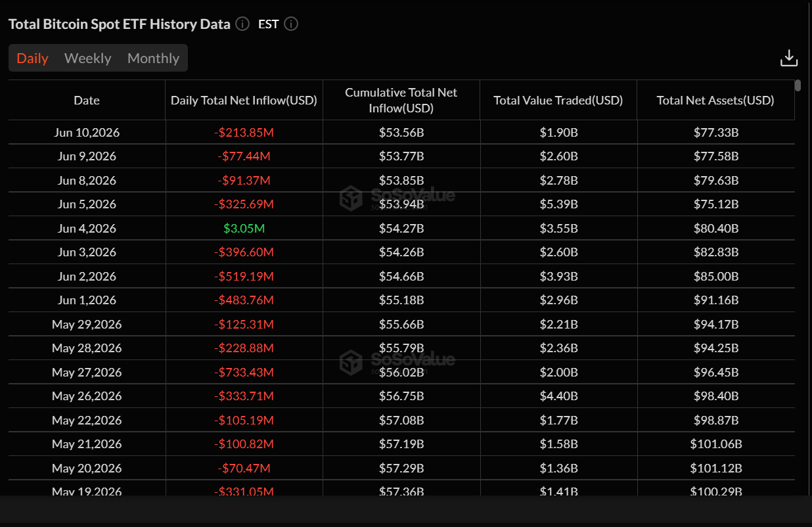Click the $77.33B net assets cell
Screen dimensions: 812x527
click(716, 133)
